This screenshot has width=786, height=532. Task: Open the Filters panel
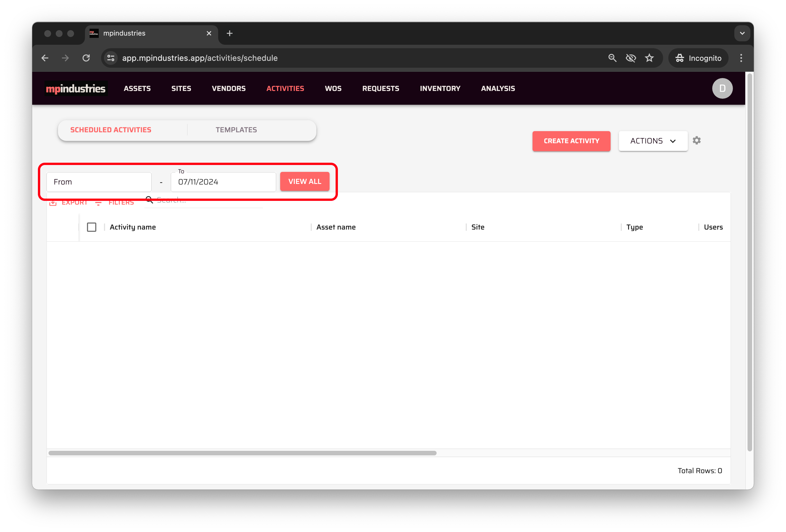point(115,203)
